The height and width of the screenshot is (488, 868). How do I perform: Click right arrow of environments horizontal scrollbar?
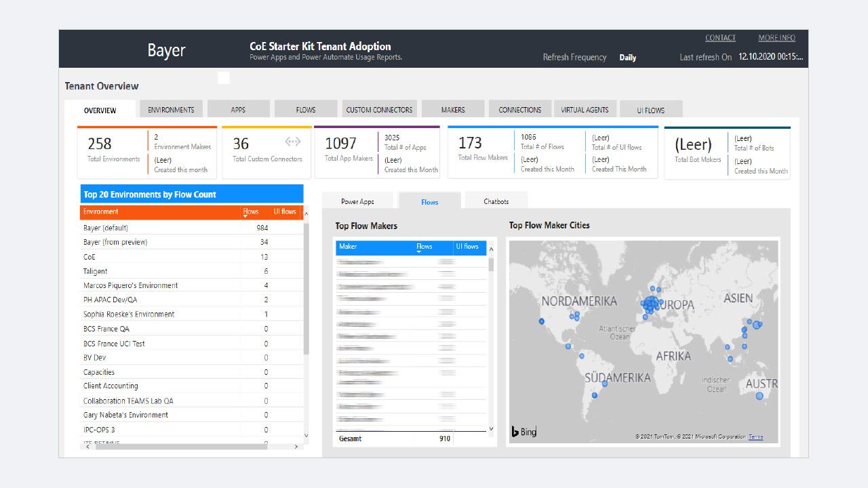click(296, 447)
